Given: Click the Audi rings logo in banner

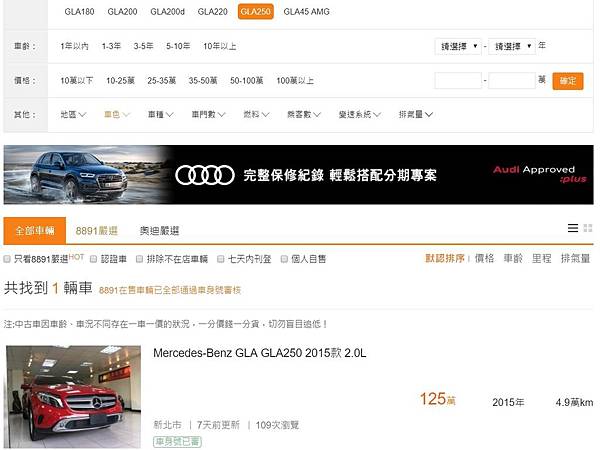Looking at the screenshot, I should (x=205, y=175).
